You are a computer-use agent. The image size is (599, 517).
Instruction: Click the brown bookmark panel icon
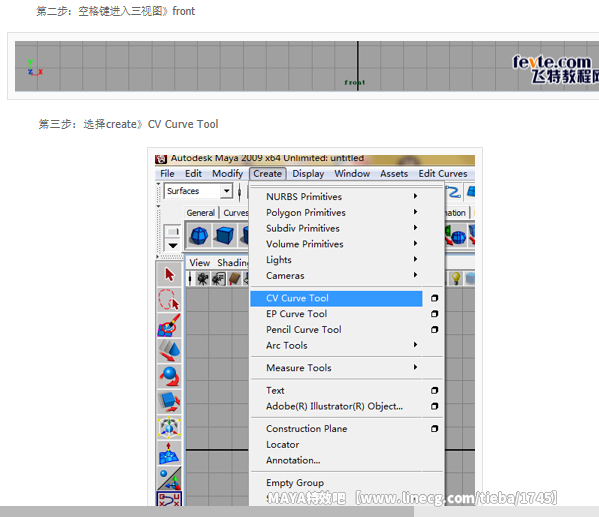(235, 279)
